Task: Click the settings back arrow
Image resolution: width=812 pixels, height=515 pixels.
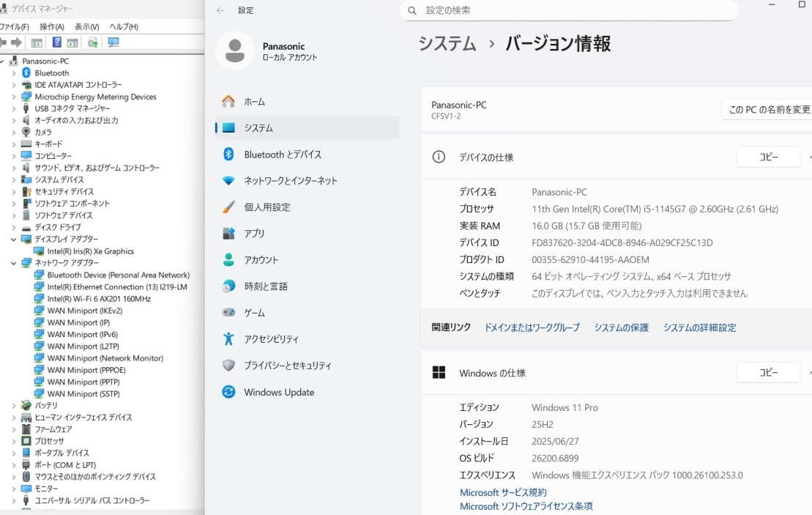Action: click(220, 11)
